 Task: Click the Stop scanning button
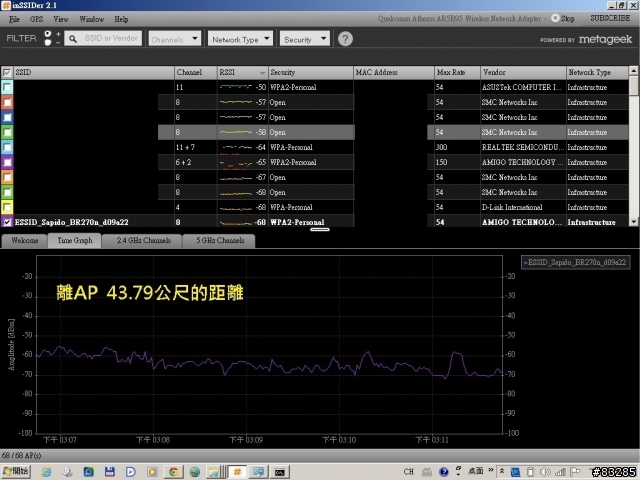[x=563, y=18]
